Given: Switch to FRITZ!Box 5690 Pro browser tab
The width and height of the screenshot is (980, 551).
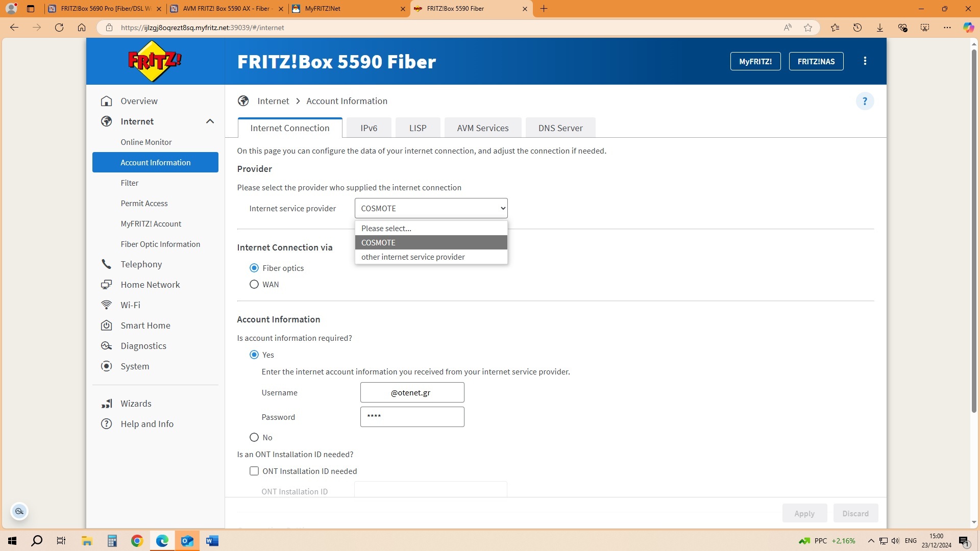Looking at the screenshot, I should pyautogui.click(x=105, y=9).
